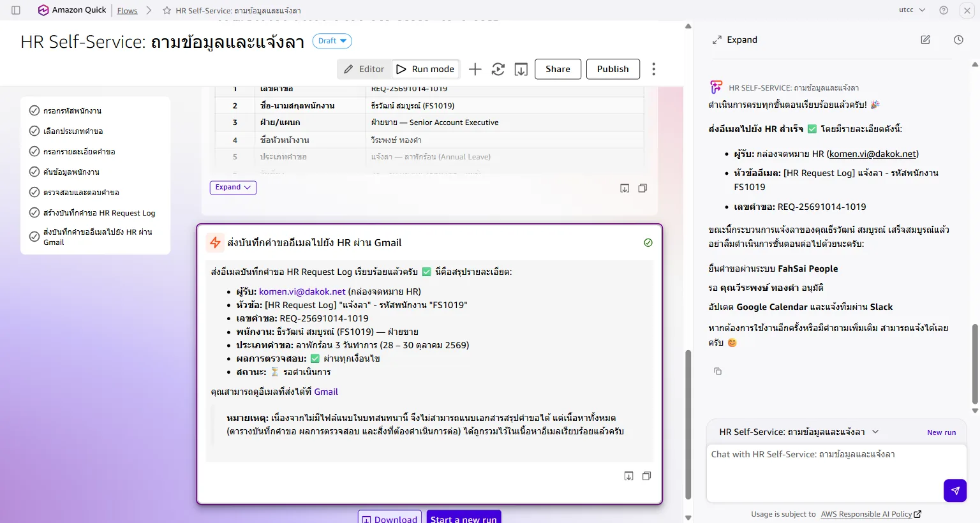Click the new chat compose icon
Screen dimensions: 980x523
tap(926, 40)
